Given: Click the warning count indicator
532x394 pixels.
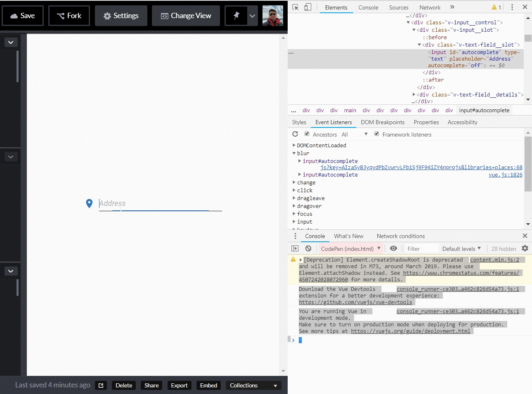Looking at the screenshot, I should pyautogui.click(x=497, y=7).
